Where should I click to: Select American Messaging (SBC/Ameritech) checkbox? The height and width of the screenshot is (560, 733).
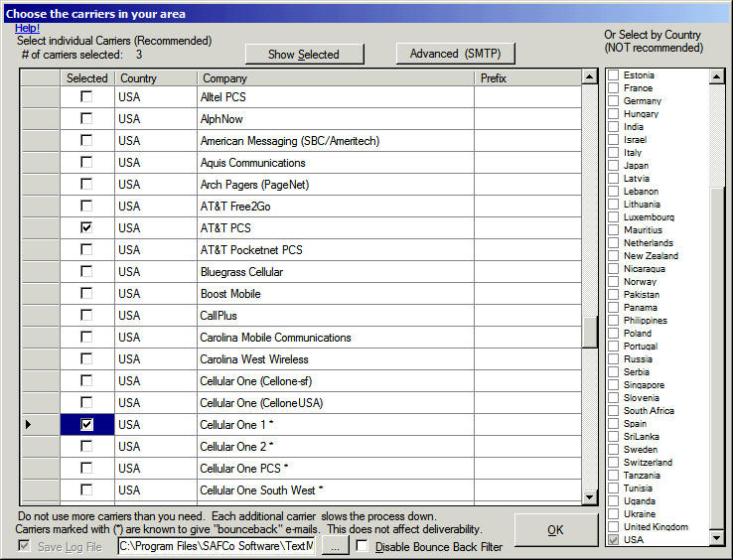(86, 140)
